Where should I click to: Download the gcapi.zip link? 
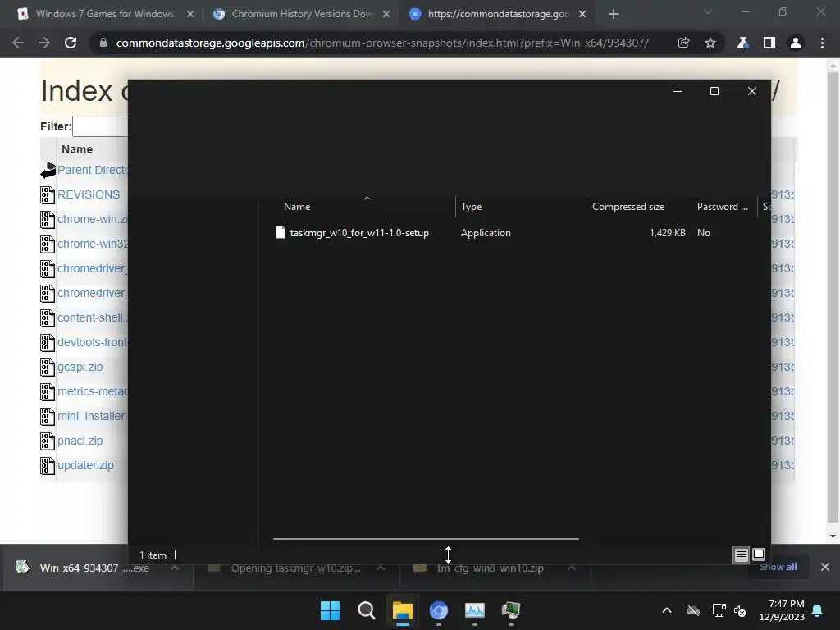(x=80, y=367)
